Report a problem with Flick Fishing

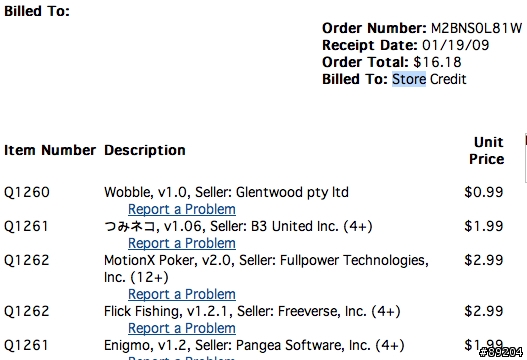[182, 328]
